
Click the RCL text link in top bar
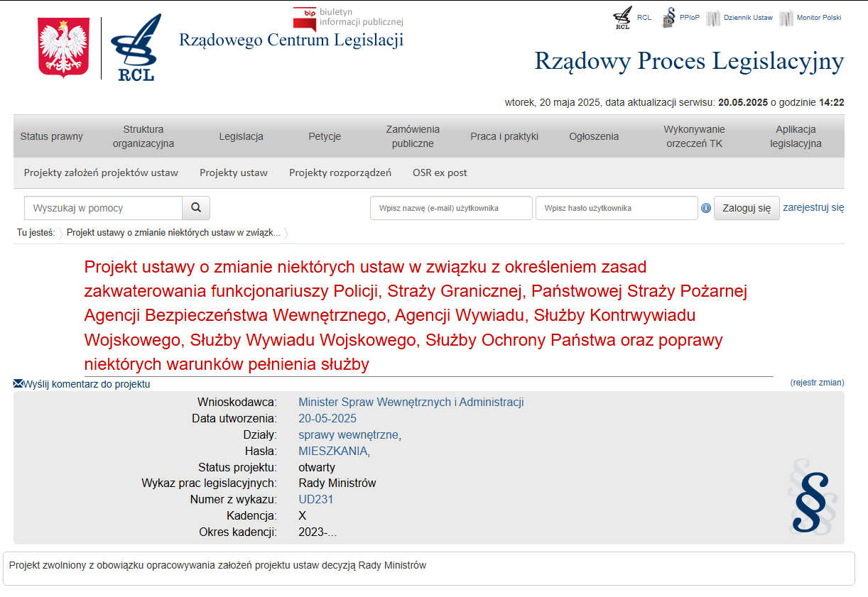(644, 18)
